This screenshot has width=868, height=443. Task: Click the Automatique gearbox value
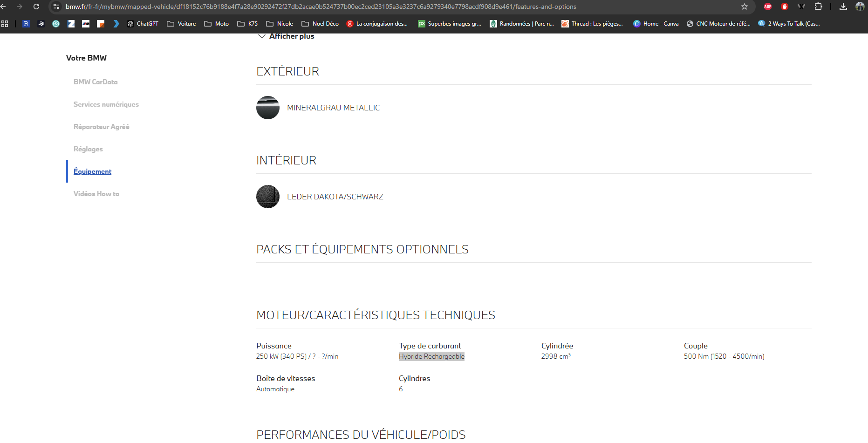[275, 389]
